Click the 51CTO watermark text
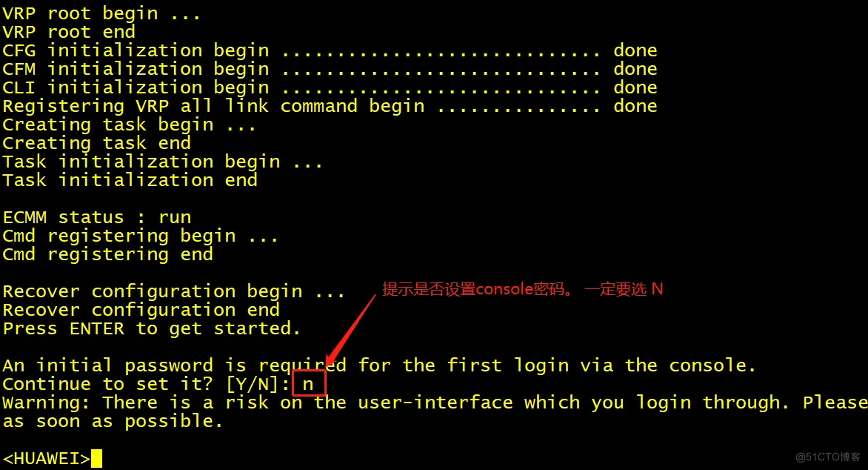The image size is (868, 470). tap(828, 457)
